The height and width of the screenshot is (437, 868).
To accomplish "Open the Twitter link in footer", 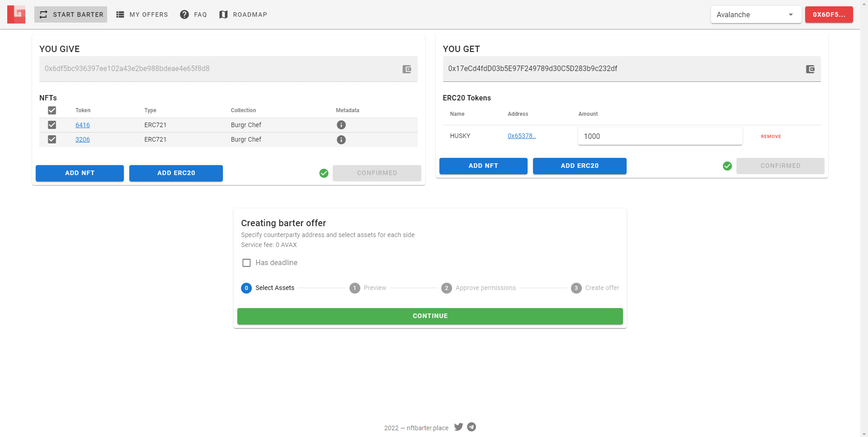I will [458, 427].
